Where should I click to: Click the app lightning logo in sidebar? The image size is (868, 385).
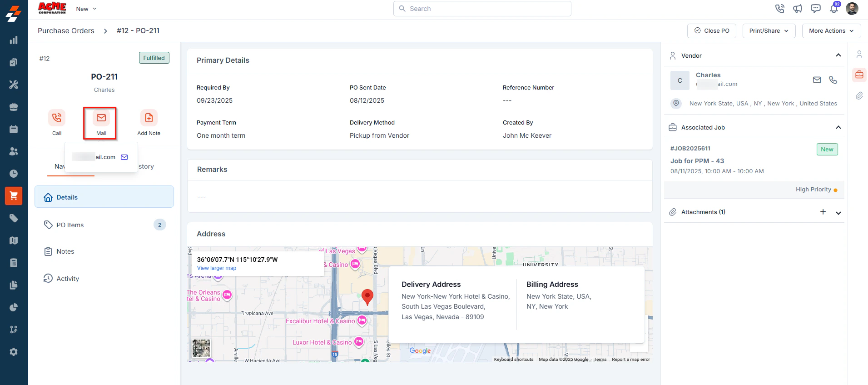[x=14, y=14]
